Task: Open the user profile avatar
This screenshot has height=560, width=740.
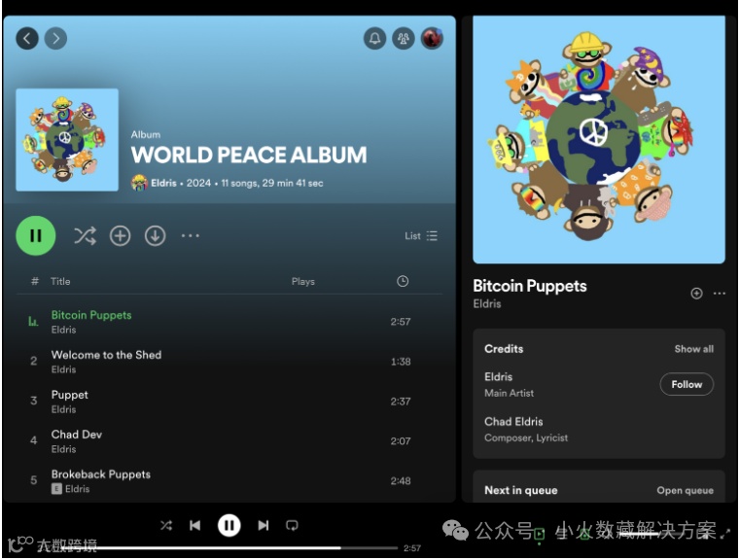Action: (432, 38)
